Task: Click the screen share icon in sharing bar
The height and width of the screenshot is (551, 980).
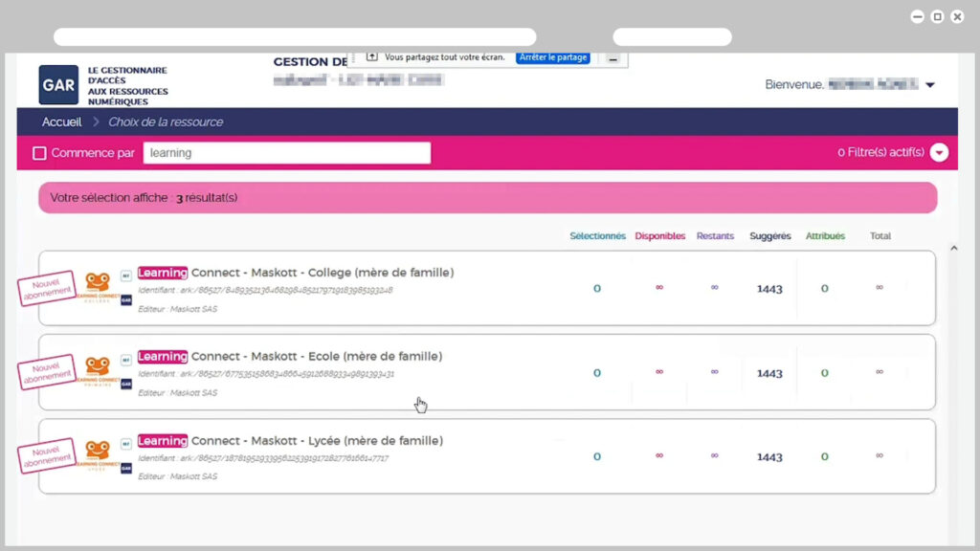Action: [x=372, y=56]
